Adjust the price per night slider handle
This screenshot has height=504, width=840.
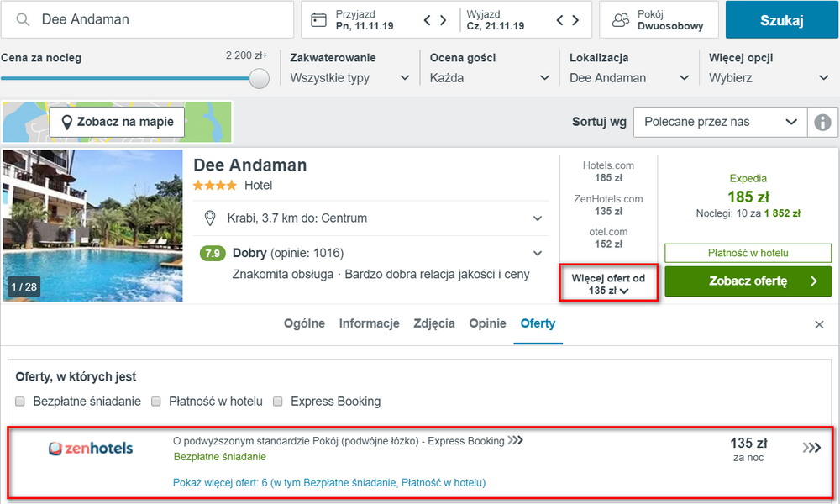point(260,78)
